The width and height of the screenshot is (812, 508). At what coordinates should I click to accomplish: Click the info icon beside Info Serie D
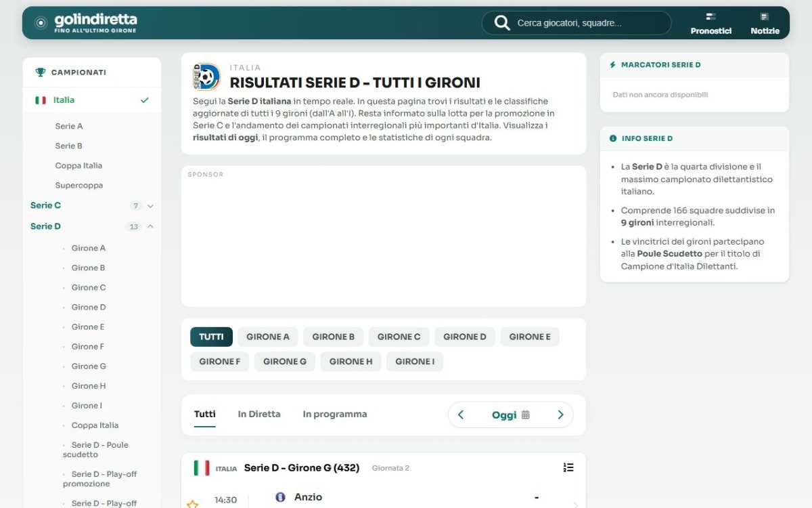click(x=613, y=138)
